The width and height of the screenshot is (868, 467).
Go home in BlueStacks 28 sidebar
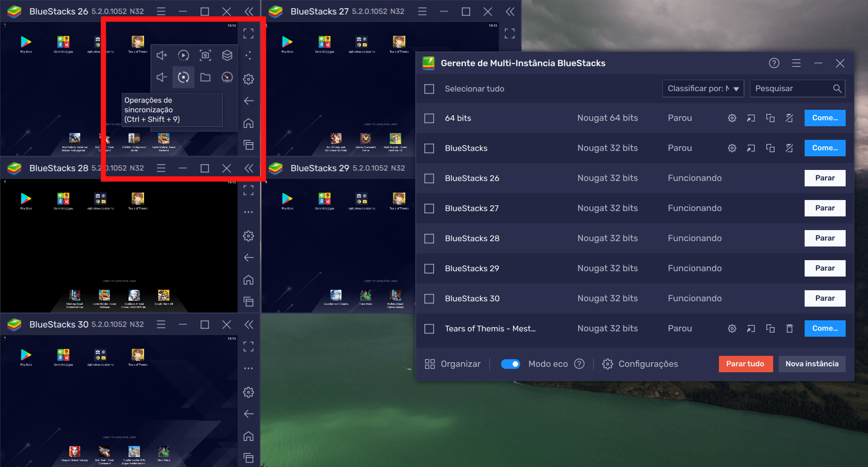(248, 280)
